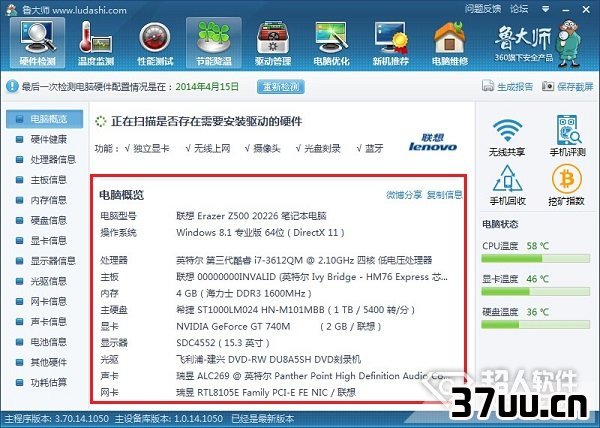
Task: Open title bar dropdown menu arrow
Action: tap(546, 9)
